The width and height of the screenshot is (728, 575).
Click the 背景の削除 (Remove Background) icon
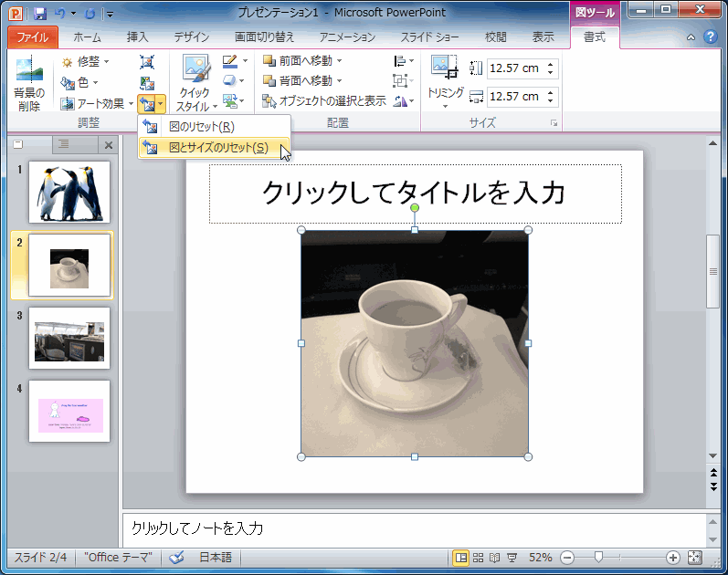pos(28,70)
